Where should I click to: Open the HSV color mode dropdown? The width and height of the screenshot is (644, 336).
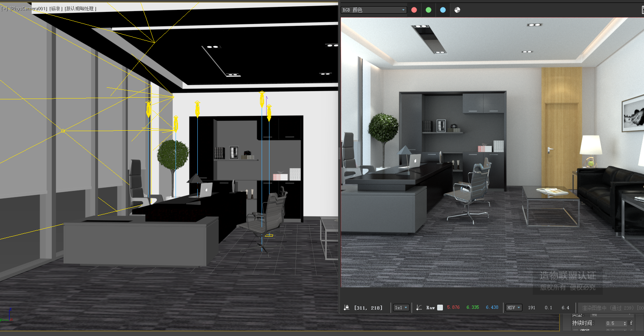pyautogui.click(x=514, y=308)
